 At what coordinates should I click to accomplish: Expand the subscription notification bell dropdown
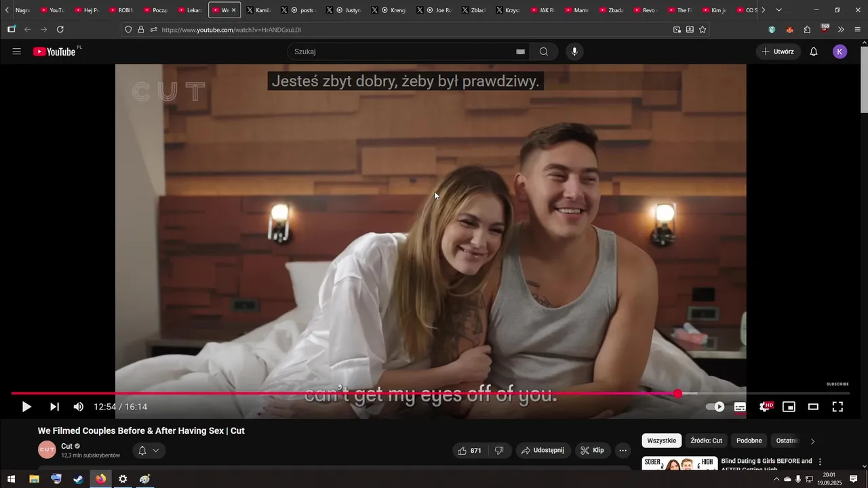149,450
